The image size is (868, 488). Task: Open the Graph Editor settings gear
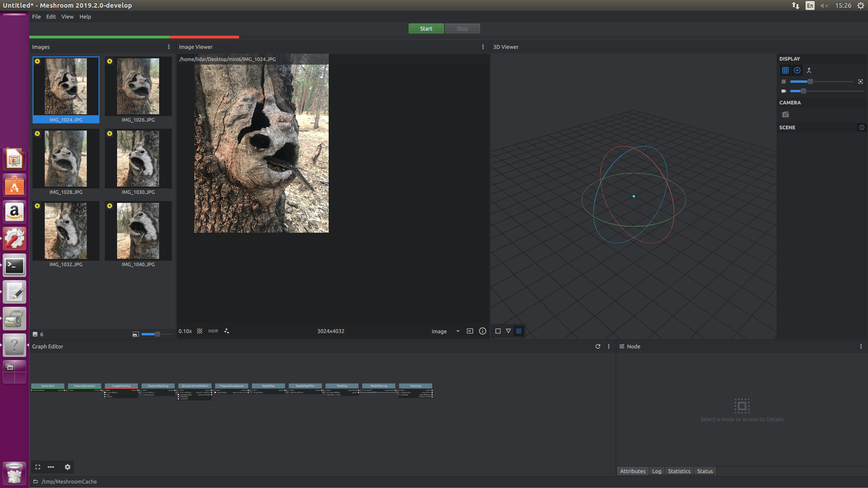67,467
